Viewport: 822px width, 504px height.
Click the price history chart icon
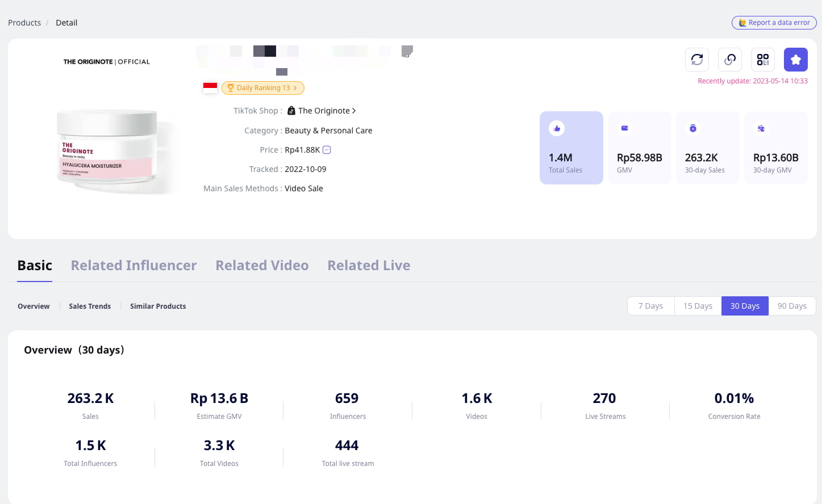[x=327, y=150]
